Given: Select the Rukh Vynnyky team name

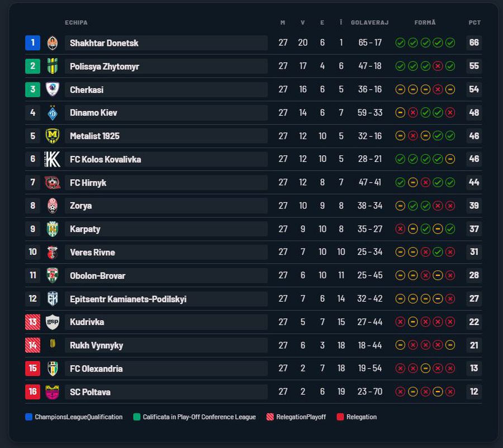Looking at the screenshot, I should [x=96, y=345].
